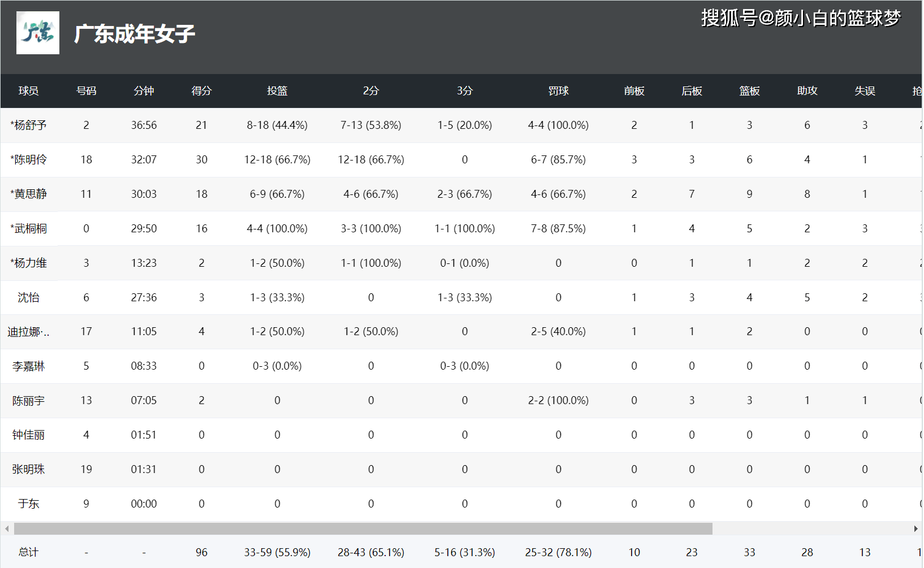Click player name 黄思静
The width and height of the screenshot is (924, 568).
click(x=28, y=194)
